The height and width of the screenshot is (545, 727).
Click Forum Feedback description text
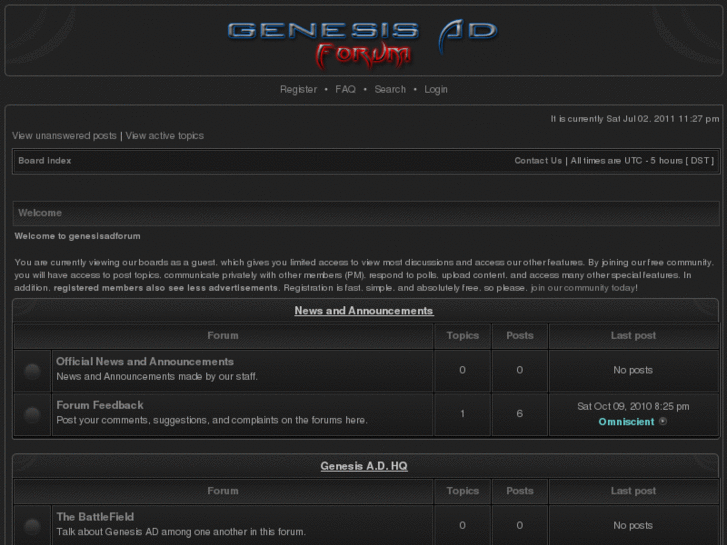[212, 420]
